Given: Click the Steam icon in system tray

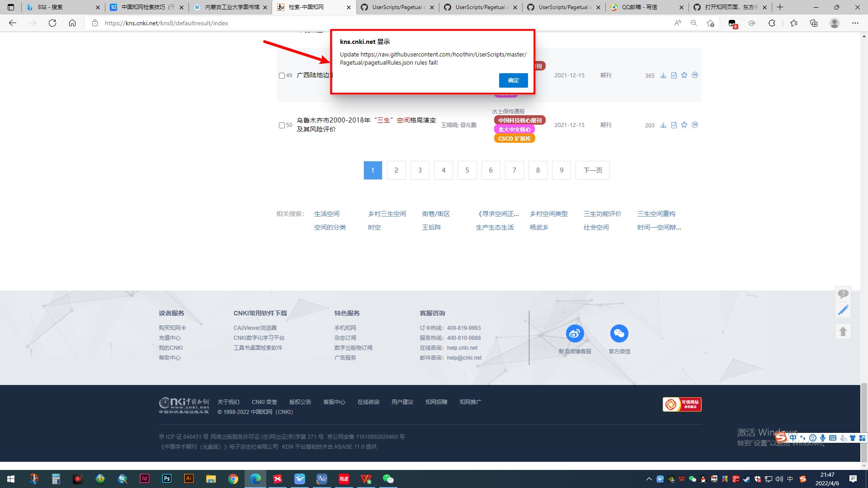Looking at the screenshot, I should 747,479.
